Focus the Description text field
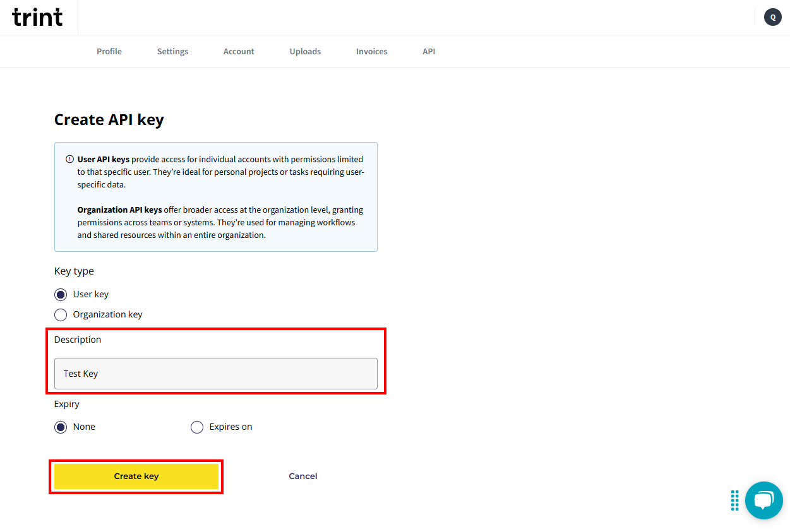 (215, 374)
